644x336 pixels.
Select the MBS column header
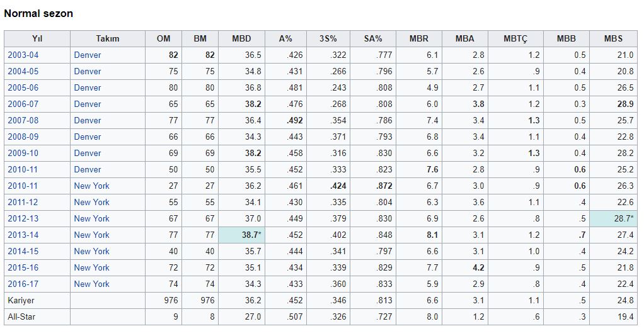coord(613,39)
